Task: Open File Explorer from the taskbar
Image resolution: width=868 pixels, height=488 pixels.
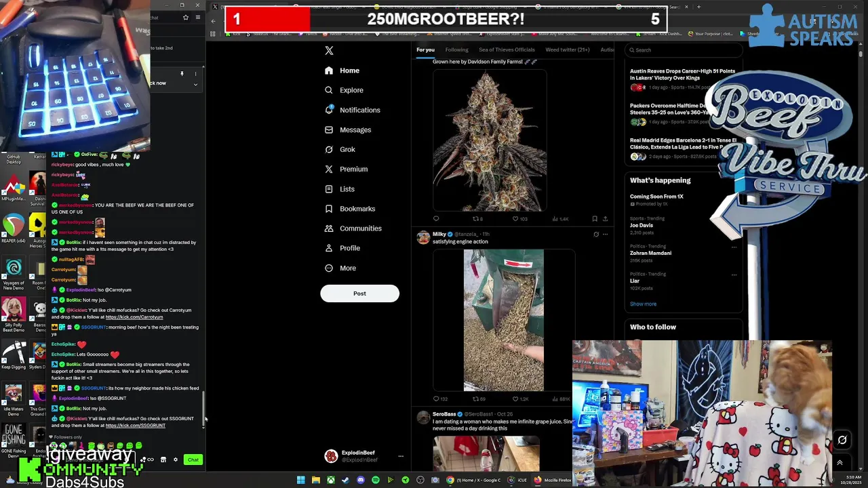Action: [315, 480]
